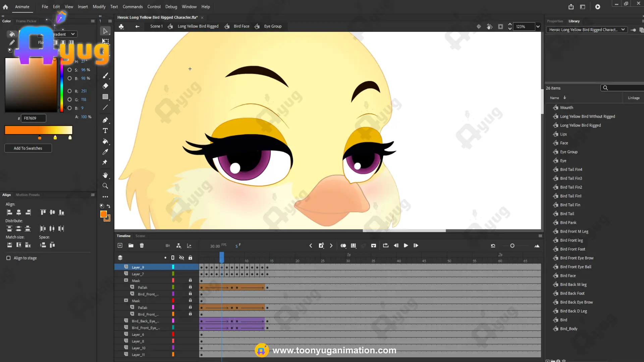644x362 pixels.
Task: Unlock the Pallak layer under first Mask
Action: tap(190, 287)
